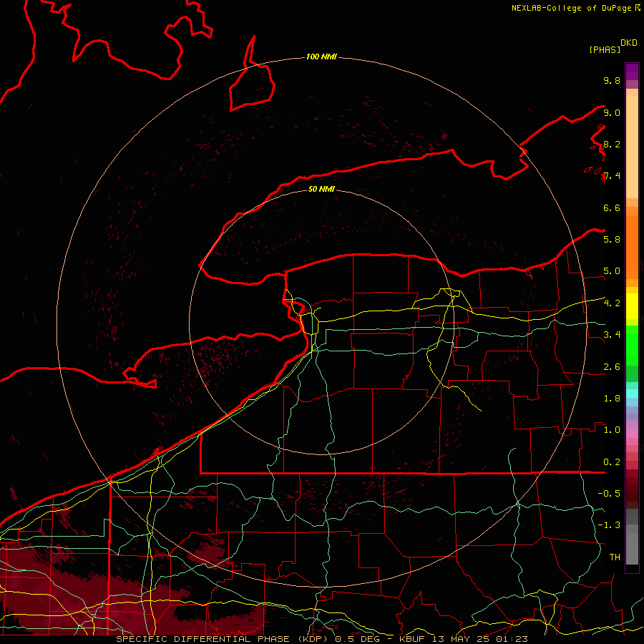Click the purple top segment of color bar
Screen dimensions: 644x644
pyautogui.click(x=632, y=72)
